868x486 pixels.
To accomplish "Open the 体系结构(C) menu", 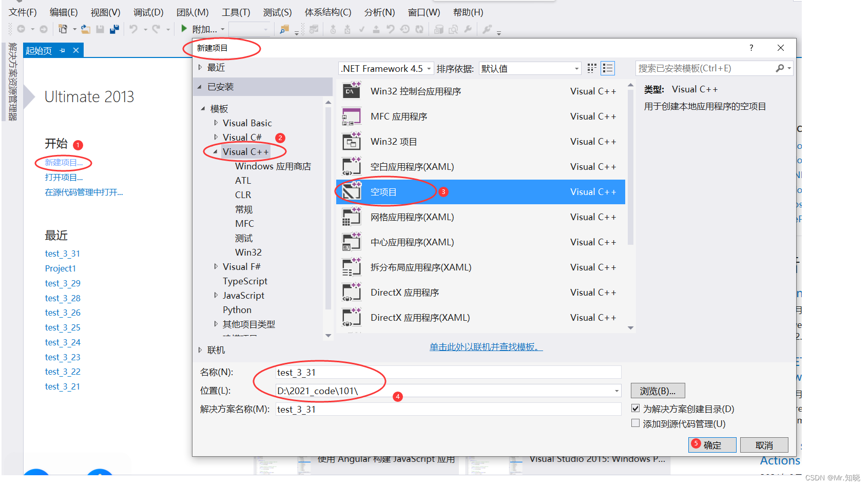I will (328, 12).
